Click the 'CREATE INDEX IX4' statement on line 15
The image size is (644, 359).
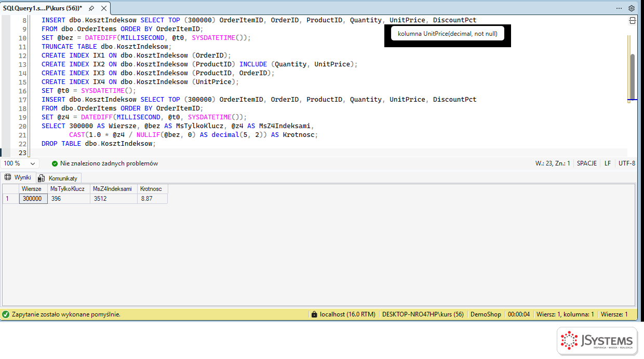[x=140, y=82]
